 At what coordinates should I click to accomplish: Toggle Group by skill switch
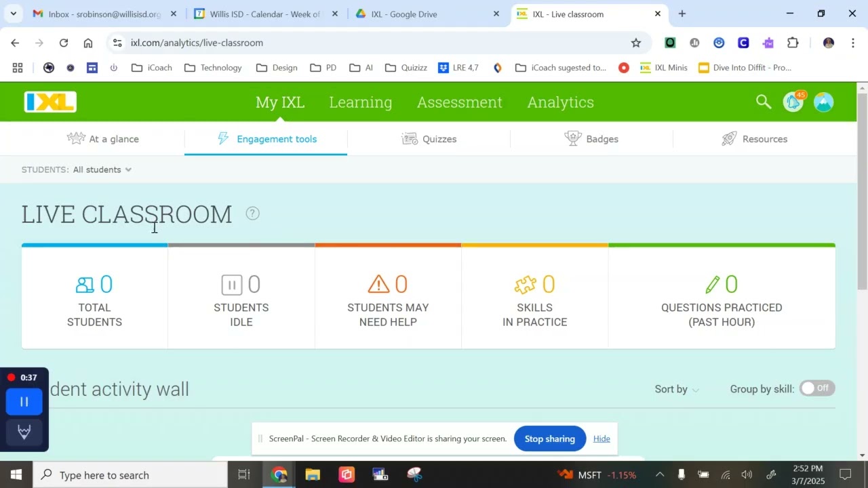[817, 388]
